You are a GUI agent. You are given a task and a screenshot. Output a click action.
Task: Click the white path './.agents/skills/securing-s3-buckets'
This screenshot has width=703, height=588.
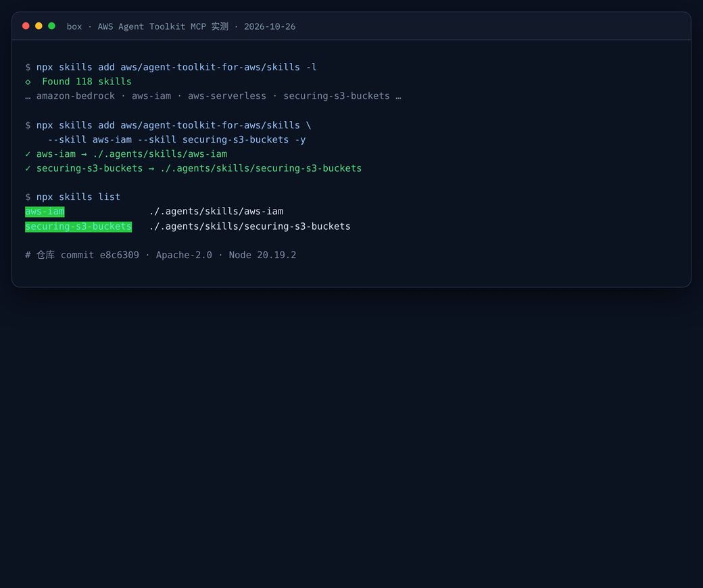pyautogui.click(x=249, y=226)
